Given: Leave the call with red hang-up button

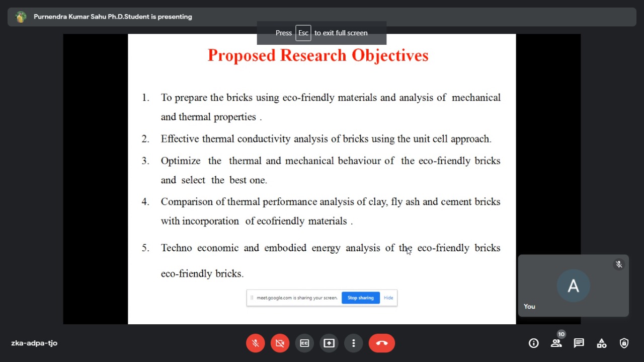Looking at the screenshot, I should [x=382, y=343].
